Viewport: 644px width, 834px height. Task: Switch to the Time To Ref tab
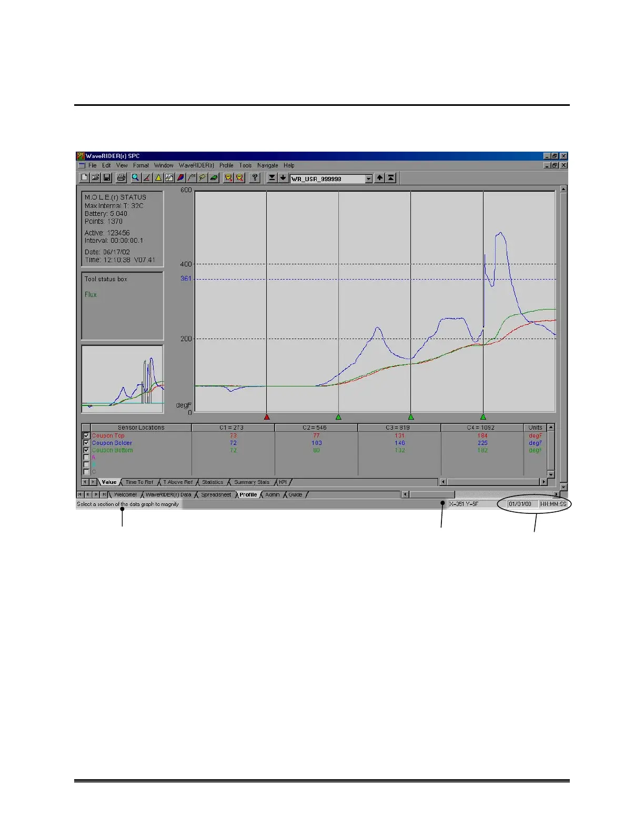pos(139,482)
